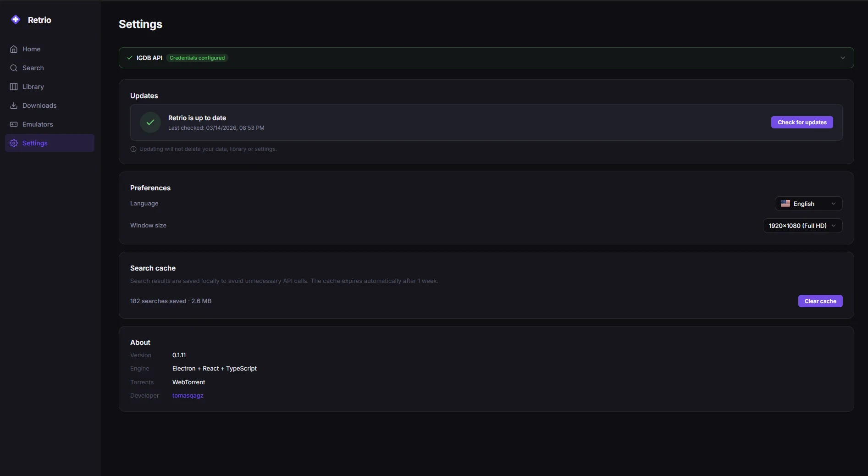Viewport: 868px width, 476px height.
Task: Select the Search icon in sidebar
Action: pyautogui.click(x=14, y=68)
